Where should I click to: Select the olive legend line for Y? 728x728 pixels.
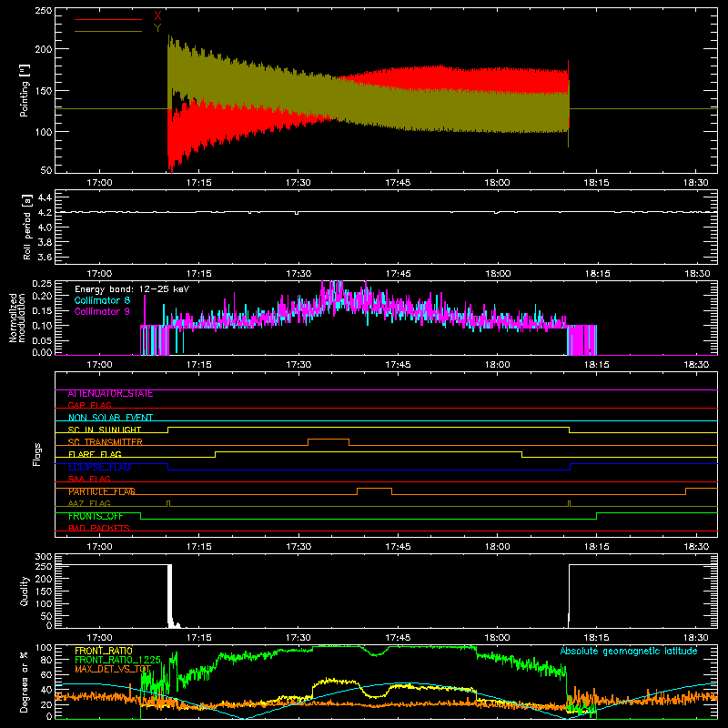108,31
